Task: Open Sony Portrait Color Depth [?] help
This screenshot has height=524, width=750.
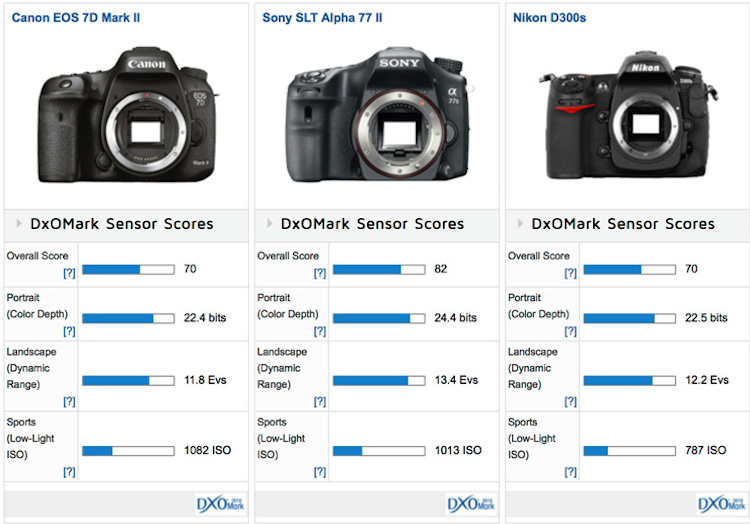Action: (320, 331)
